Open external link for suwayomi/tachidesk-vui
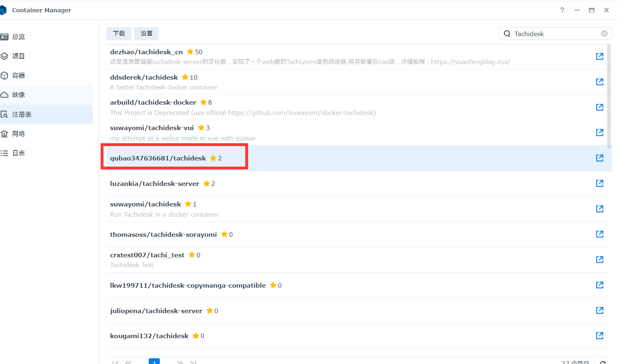The height and width of the screenshot is (364, 617). (600, 133)
